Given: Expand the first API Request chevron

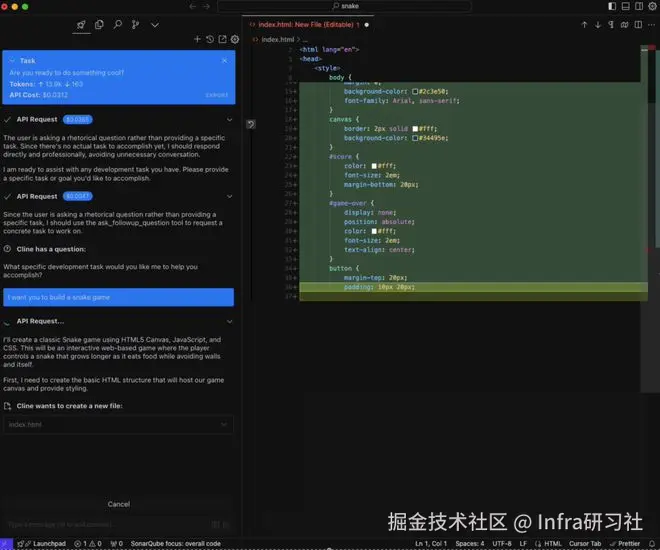Looking at the screenshot, I should click(x=229, y=120).
